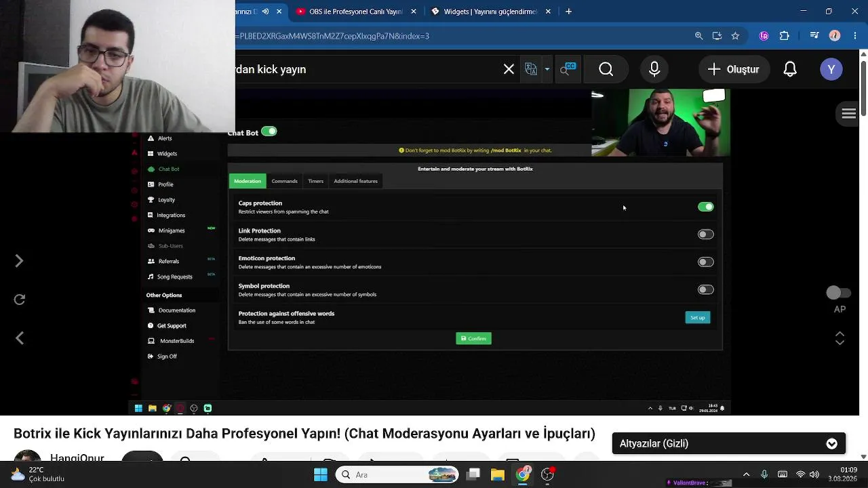The width and height of the screenshot is (868, 488).
Task: Open the Integrations sidebar icon
Action: (x=151, y=215)
